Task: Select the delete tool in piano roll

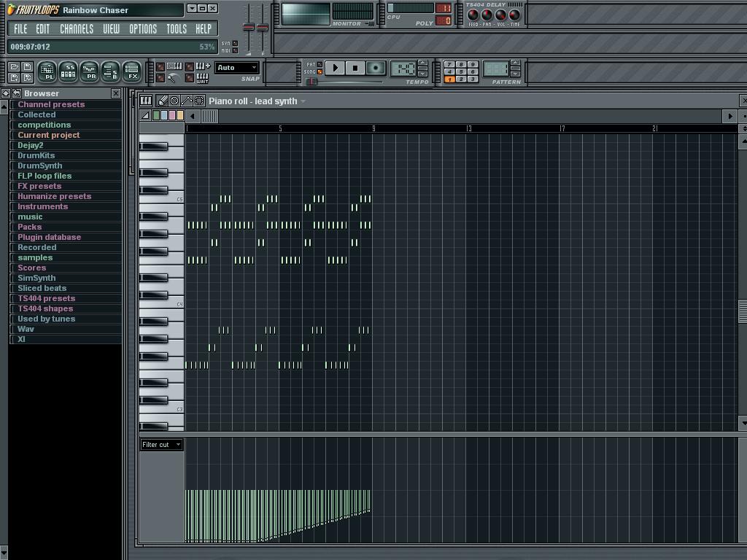Action: click(174, 101)
